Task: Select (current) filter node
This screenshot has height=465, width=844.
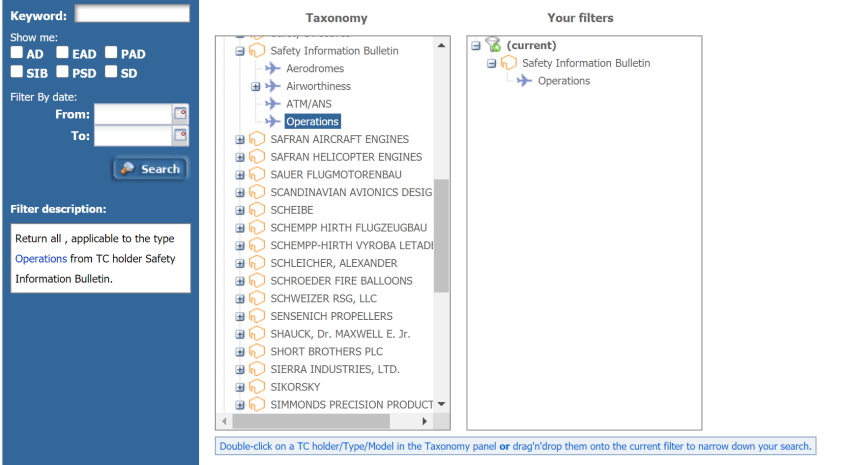Action: tap(531, 45)
